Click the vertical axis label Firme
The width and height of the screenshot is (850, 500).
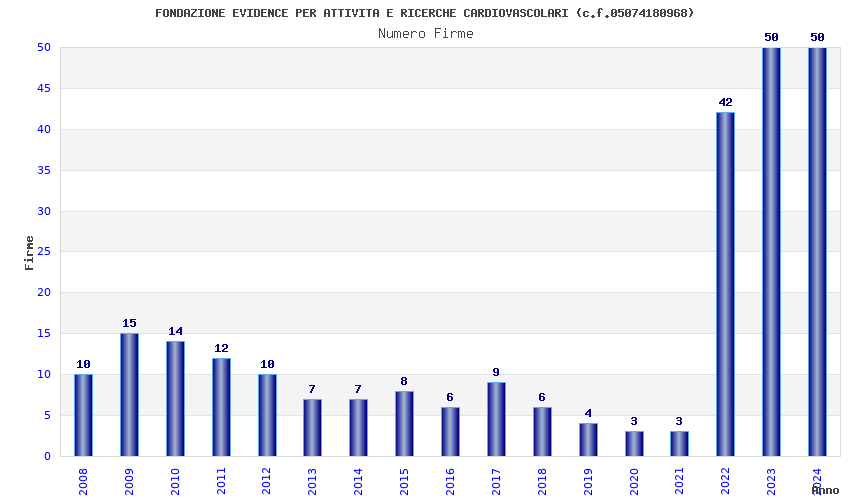(x=29, y=253)
